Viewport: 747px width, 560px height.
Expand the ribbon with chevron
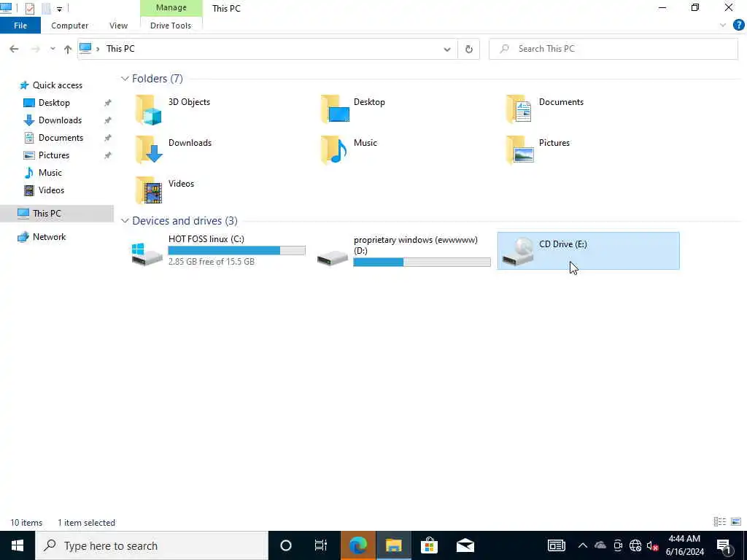click(723, 26)
